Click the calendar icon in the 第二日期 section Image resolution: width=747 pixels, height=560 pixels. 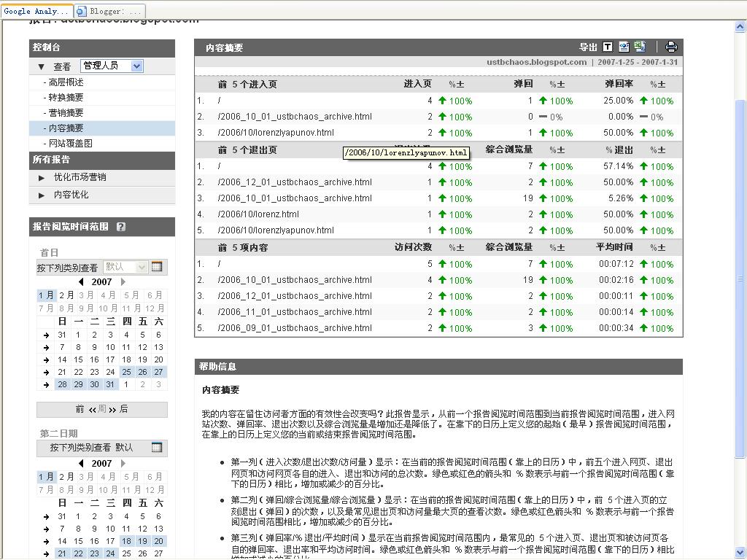[x=157, y=447]
